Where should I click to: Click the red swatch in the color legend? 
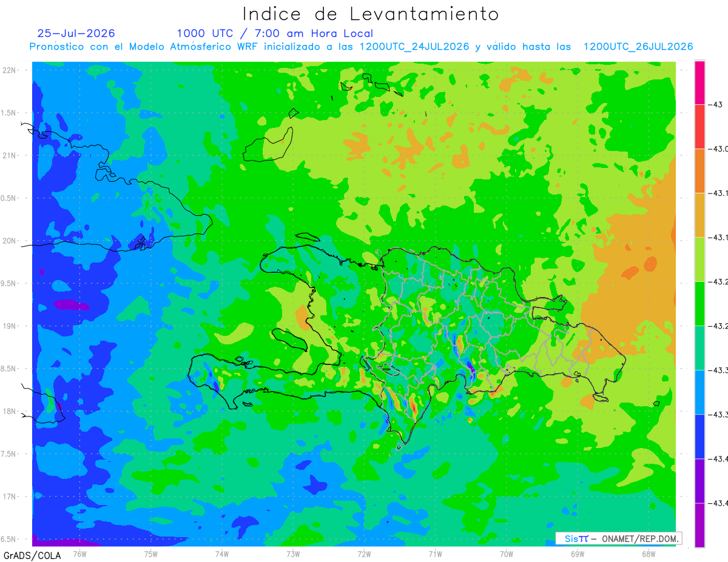click(x=699, y=127)
